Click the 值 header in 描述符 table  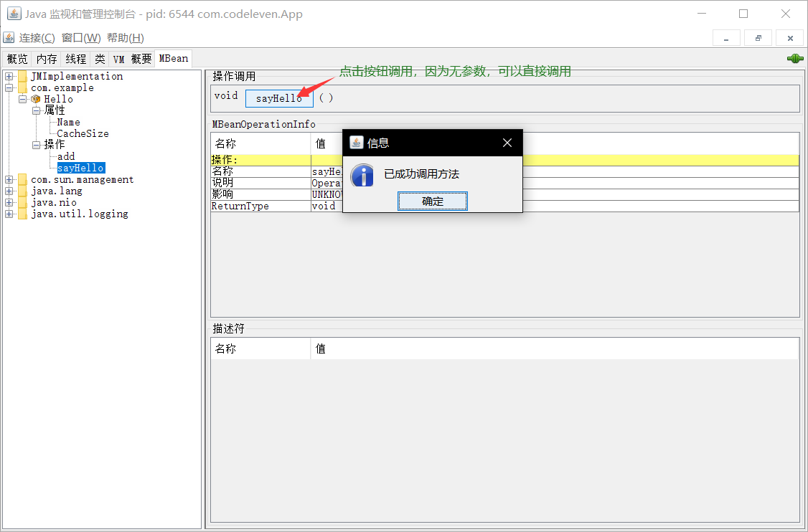coord(555,348)
